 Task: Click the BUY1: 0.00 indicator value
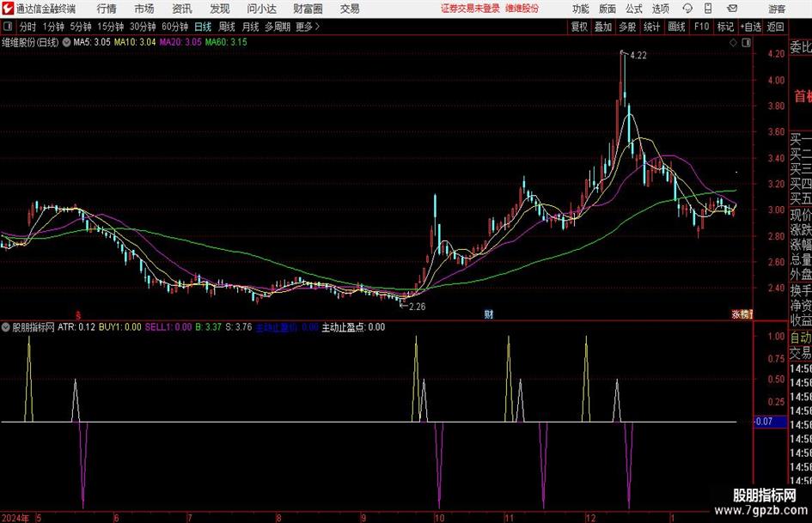click(x=119, y=327)
